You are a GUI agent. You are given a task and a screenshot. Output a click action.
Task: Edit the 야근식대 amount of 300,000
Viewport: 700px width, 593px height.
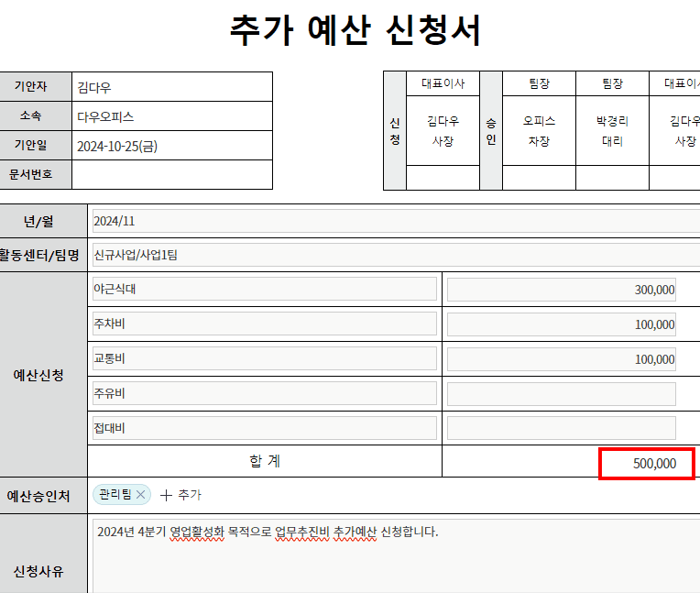(x=561, y=290)
